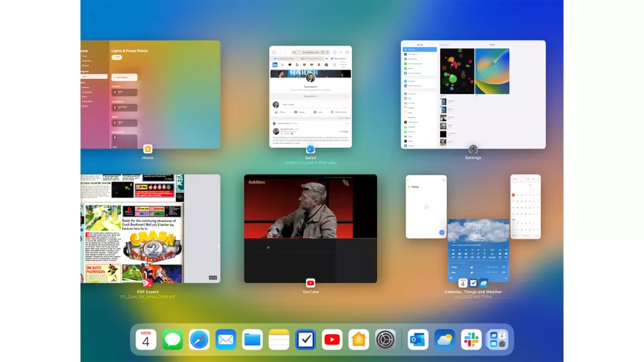Open the Calendar month window
644x362 pixels.
(x=526, y=207)
